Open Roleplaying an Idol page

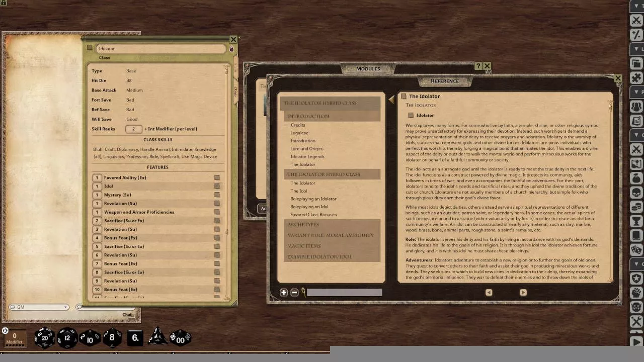tap(309, 207)
